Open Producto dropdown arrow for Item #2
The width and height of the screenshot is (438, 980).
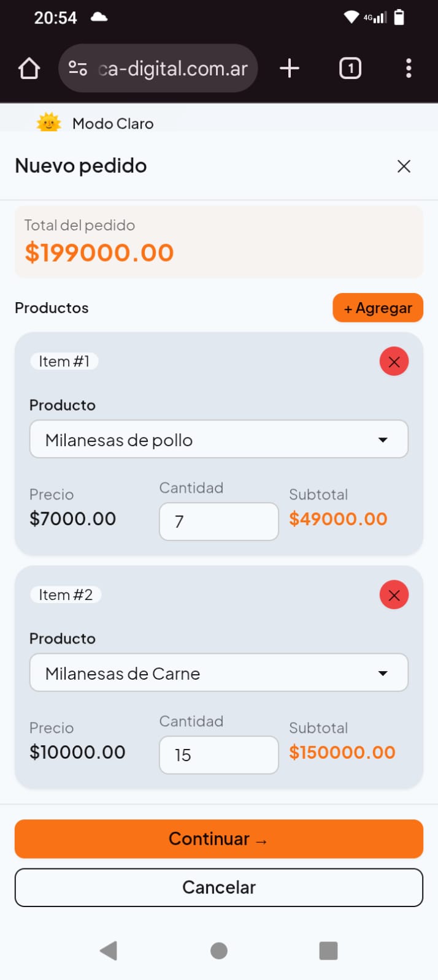[383, 672]
